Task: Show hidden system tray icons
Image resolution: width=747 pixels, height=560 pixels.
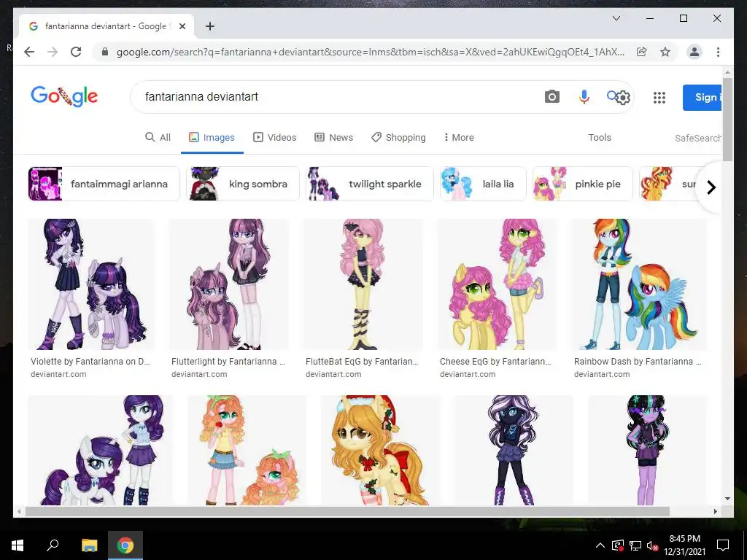Action: (x=600, y=545)
